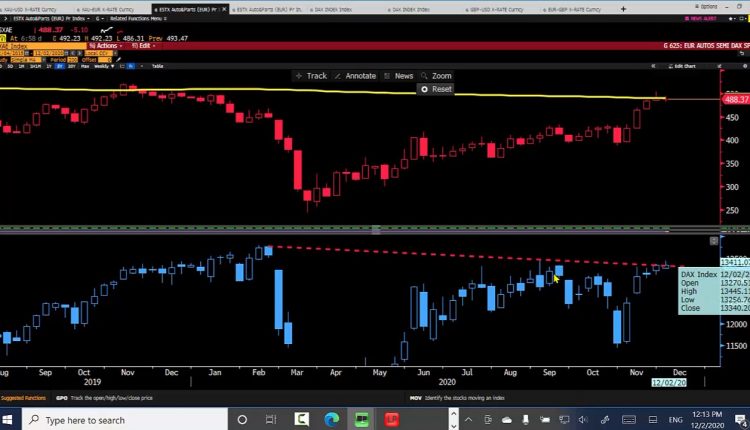
Task: Open the Actions dropdown menu
Action: [105, 46]
